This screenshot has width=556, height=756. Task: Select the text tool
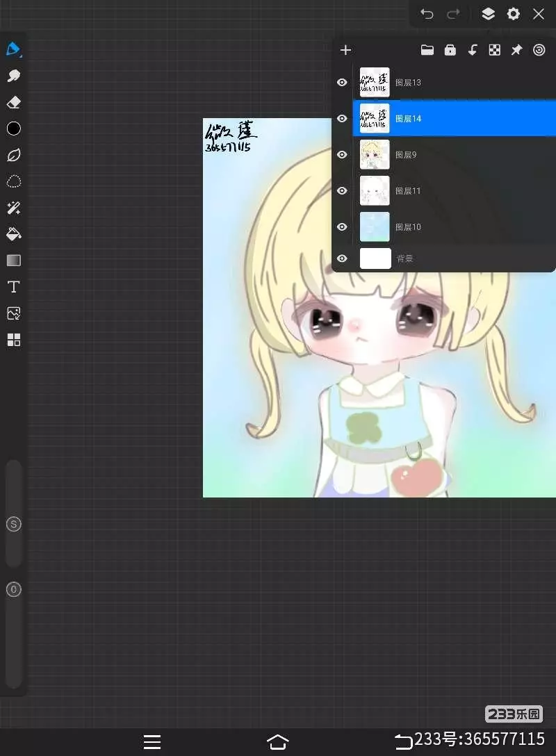point(13,287)
